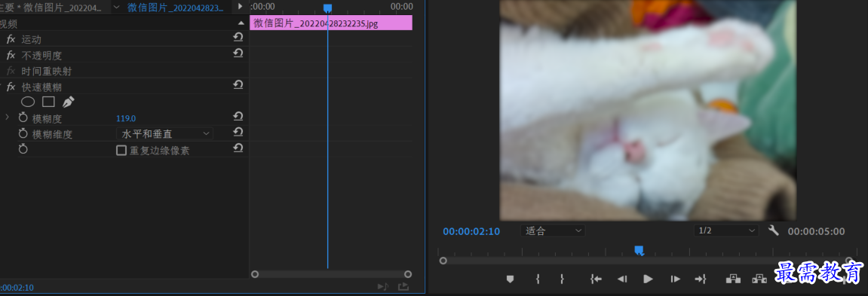Select the blue 微信图片_2022042823 sequence tab
This screenshot has height=296, width=868.
176,8
